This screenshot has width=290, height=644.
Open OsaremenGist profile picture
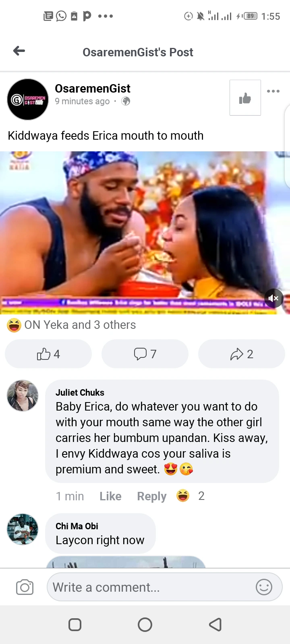pyautogui.click(x=28, y=99)
